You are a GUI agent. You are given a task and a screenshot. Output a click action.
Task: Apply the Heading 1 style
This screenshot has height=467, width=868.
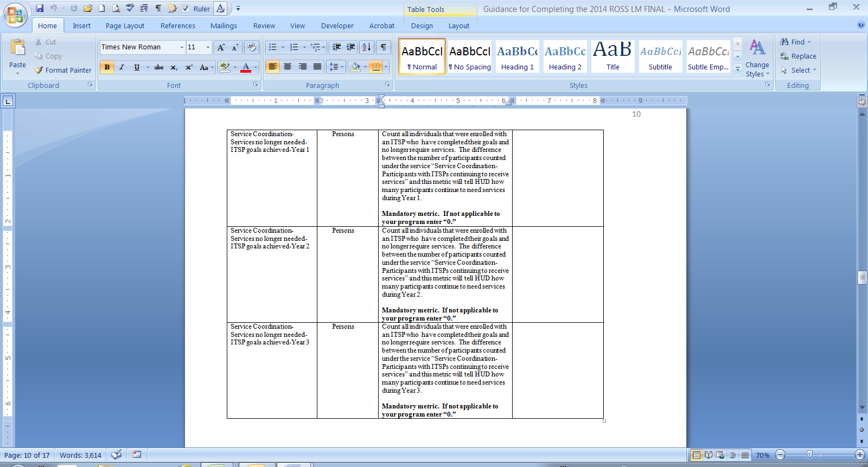coord(517,56)
